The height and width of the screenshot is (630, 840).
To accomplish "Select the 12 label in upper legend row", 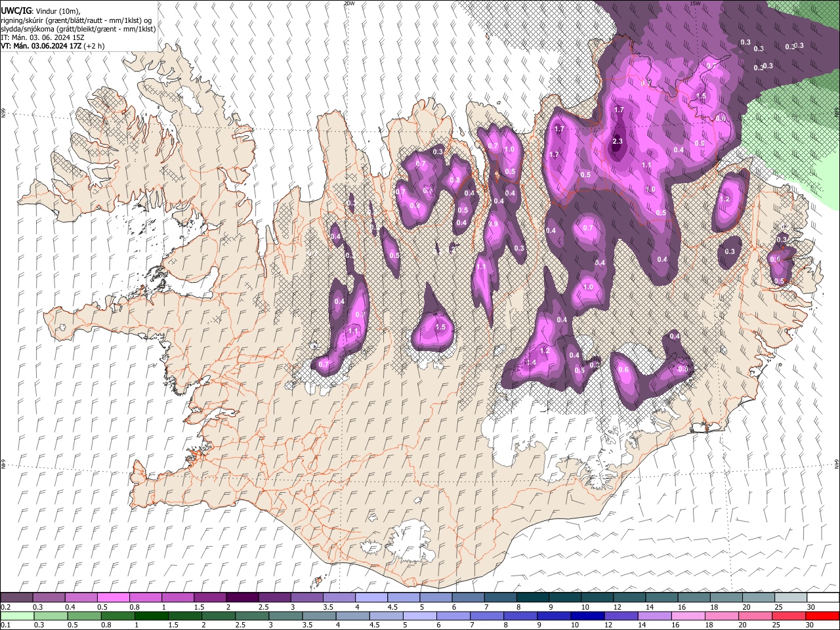I will [617, 607].
